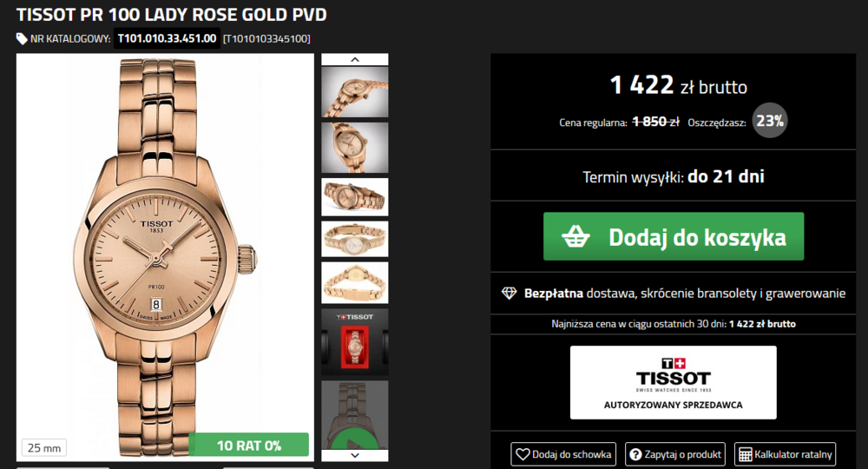
Task: Open the Tissot authorized seller logo
Action: tap(674, 383)
